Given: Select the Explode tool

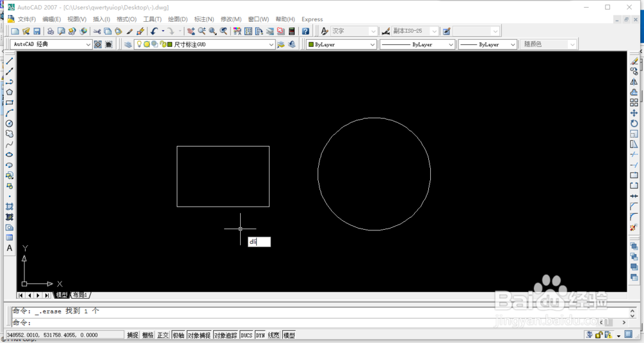Looking at the screenshot, I should [634, 227].
